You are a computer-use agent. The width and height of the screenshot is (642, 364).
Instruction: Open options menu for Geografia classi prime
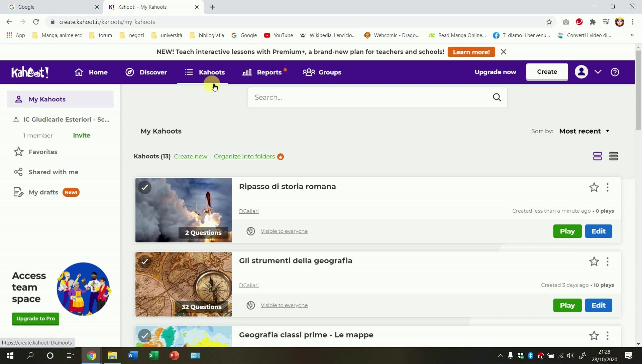tap(608, 336)
